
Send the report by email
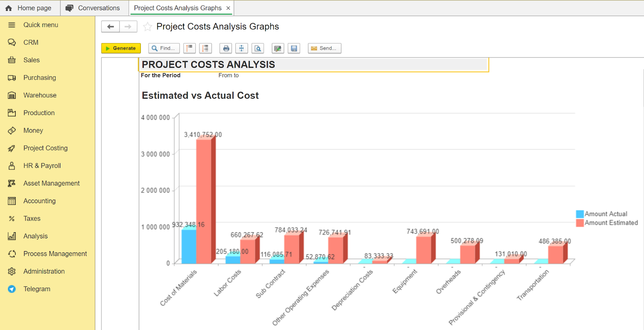tap(324, 48)
